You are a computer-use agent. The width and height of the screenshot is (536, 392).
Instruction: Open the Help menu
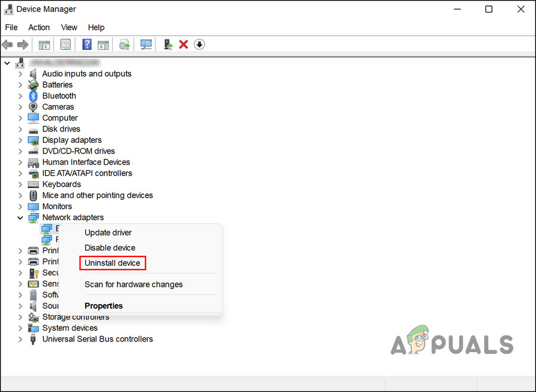click(x=96, y=27)
